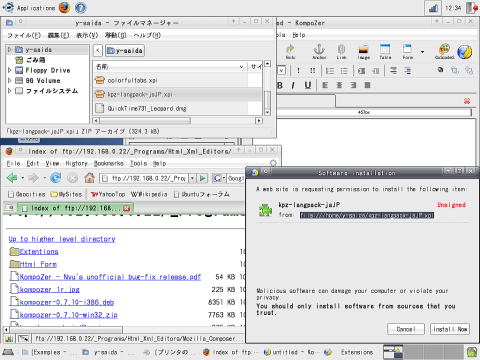Open the Form button dropdown arrow in KompoZer
Image resolution: width=480 pixels, height=360 pixels.
[x=422, y=52]
